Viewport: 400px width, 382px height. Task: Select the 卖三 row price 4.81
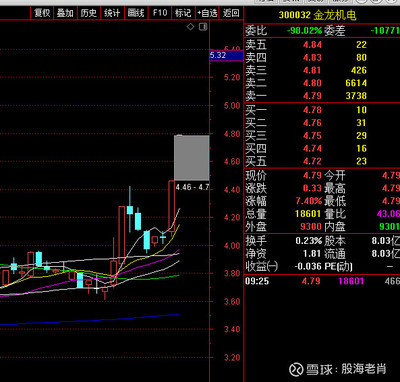tap(312, 70)
